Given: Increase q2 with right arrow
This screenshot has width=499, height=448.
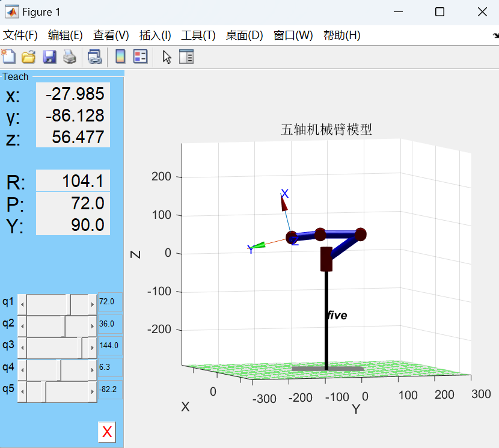Looking at the screenshot, I should coord(93,327).
